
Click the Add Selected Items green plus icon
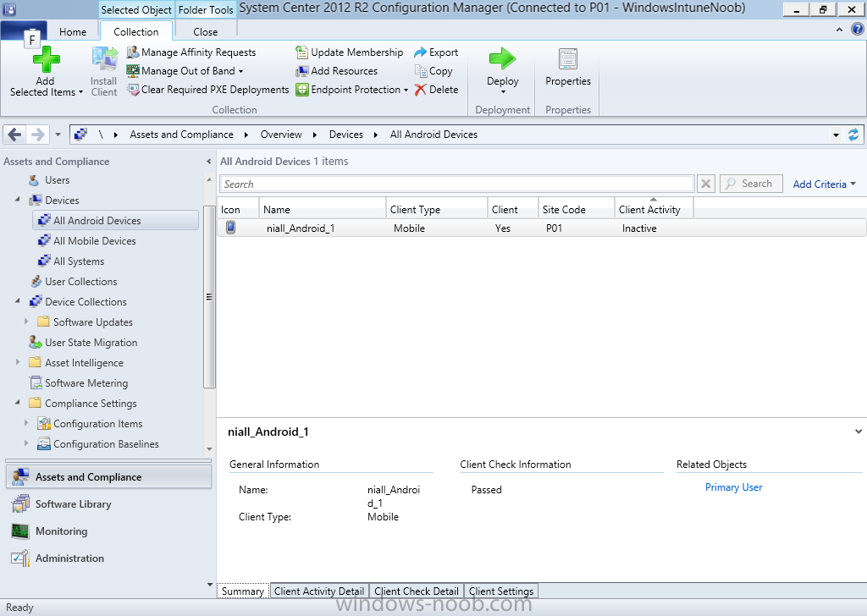tap(46, 59)
